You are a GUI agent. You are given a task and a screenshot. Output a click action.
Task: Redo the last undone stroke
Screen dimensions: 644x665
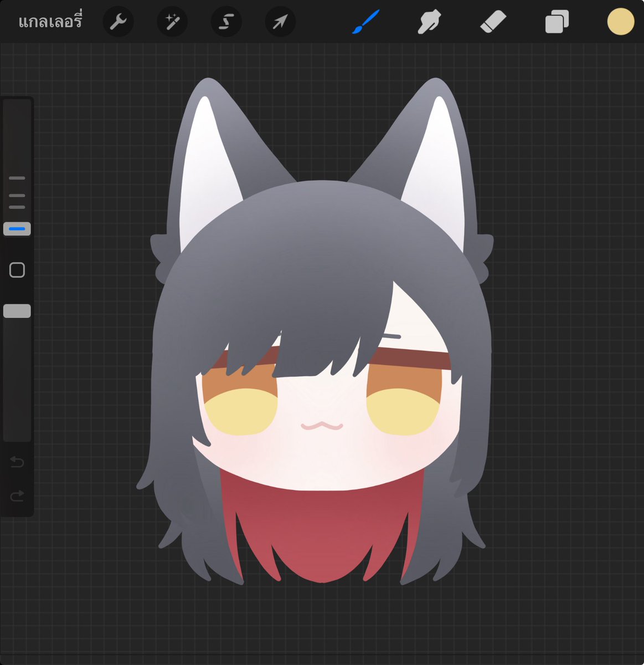17,495
